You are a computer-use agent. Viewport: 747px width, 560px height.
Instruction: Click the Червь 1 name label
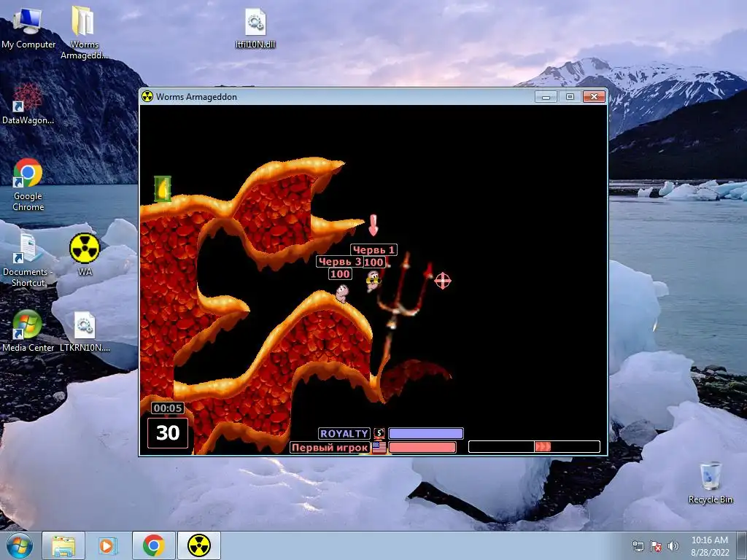point(373,250)
